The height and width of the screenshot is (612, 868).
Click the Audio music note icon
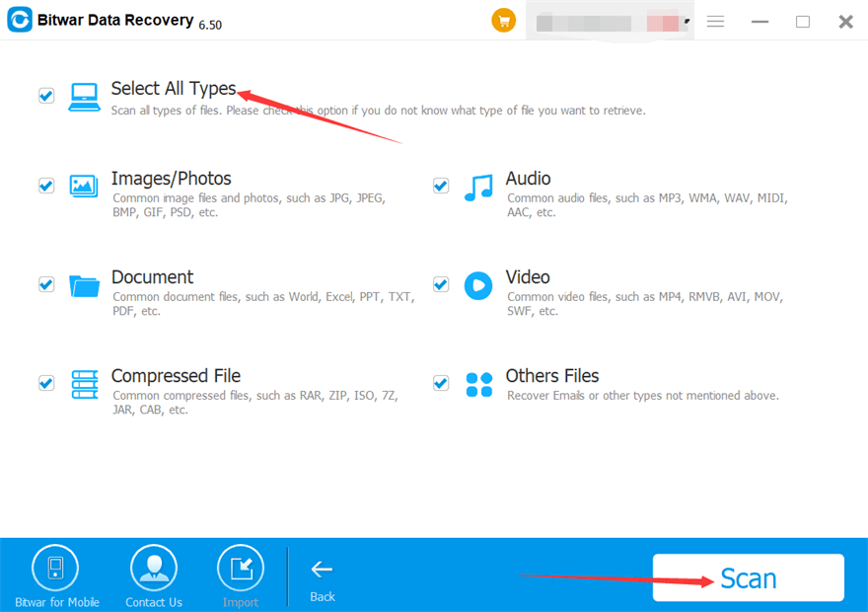[x=478, y=188]
